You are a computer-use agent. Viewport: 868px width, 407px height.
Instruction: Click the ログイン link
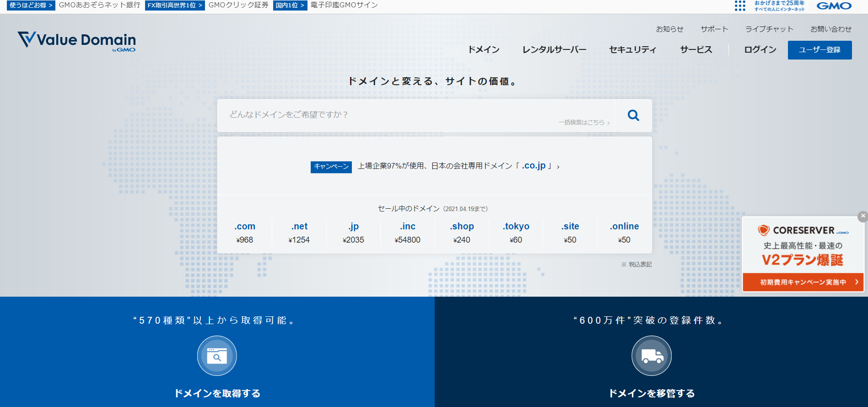click(760, 49)
